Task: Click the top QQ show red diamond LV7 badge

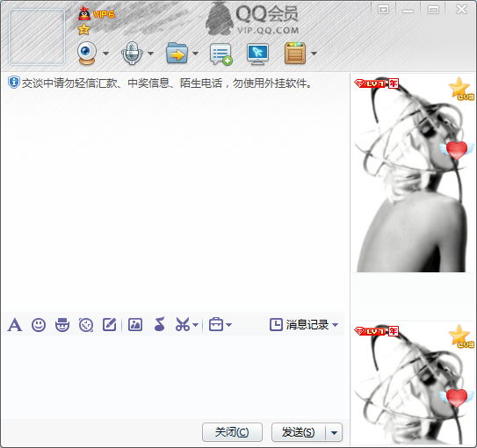Action: (x=371, y=83)
